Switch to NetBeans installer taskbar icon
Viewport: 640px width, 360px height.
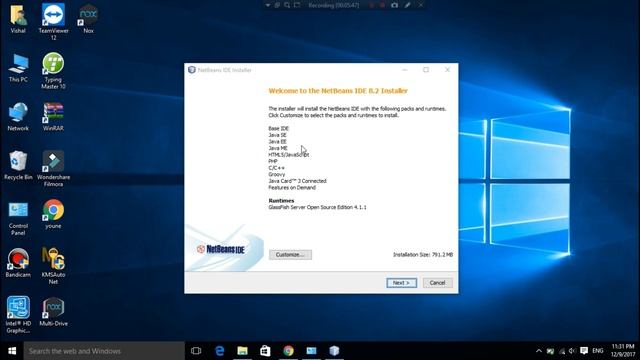pos(334,351)
